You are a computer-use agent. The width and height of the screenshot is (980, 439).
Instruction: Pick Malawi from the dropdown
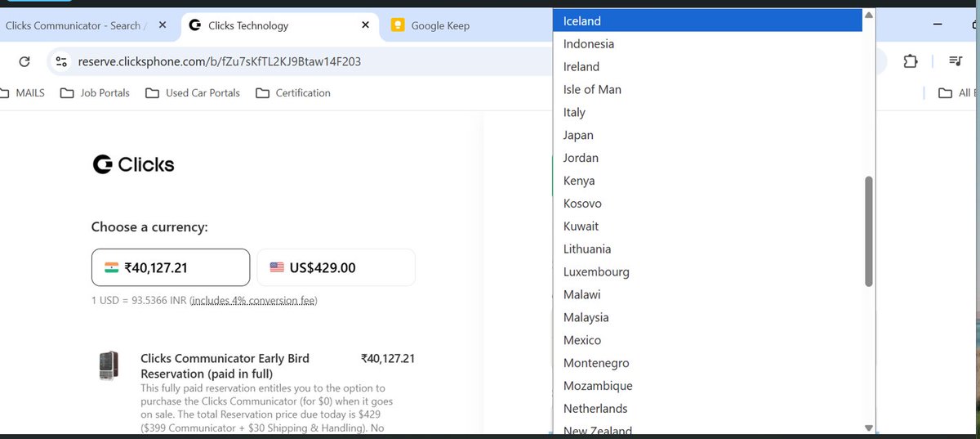[x=707, y=294]
